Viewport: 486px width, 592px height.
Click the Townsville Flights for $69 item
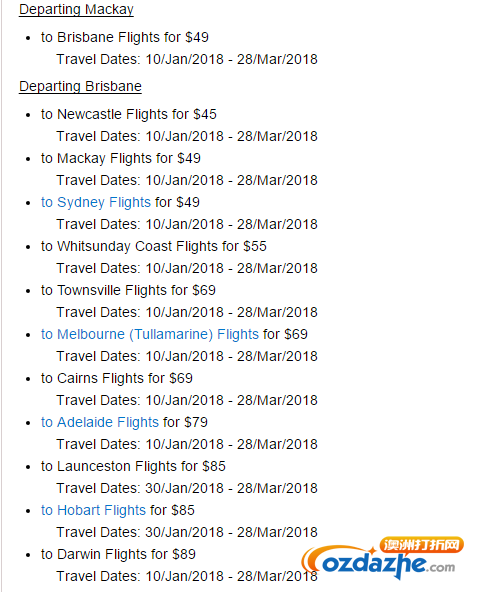click(x=128, y=290)
